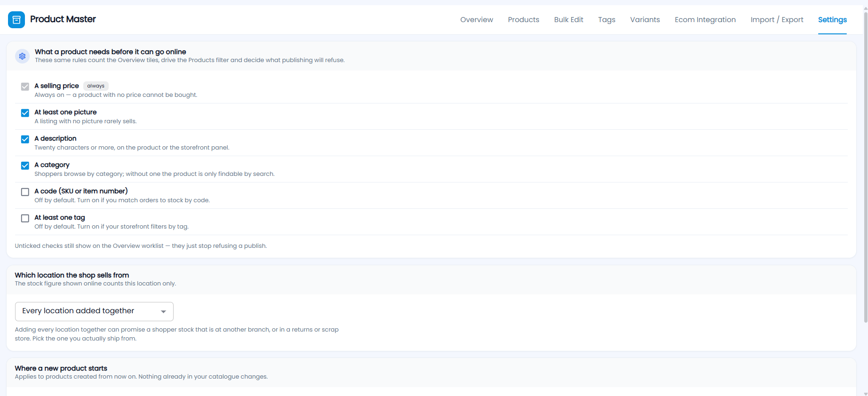Go to the Import / Export tab
Image resolution: width=868 pixels, height=396 pixels.
click(777, 20)
